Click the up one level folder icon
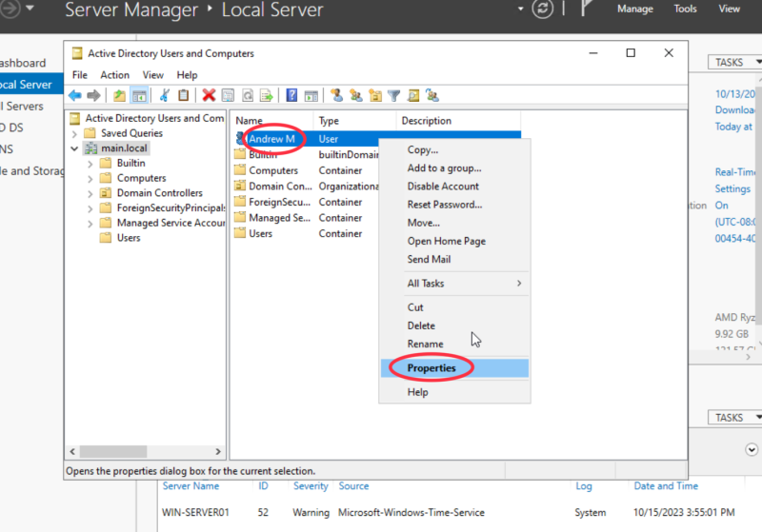 coord(119,95)
